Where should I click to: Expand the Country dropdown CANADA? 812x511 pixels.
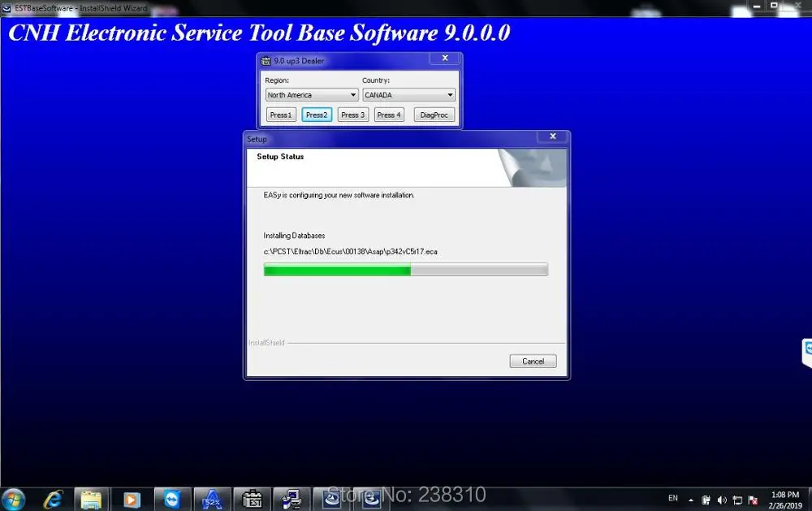coord(408,95)
